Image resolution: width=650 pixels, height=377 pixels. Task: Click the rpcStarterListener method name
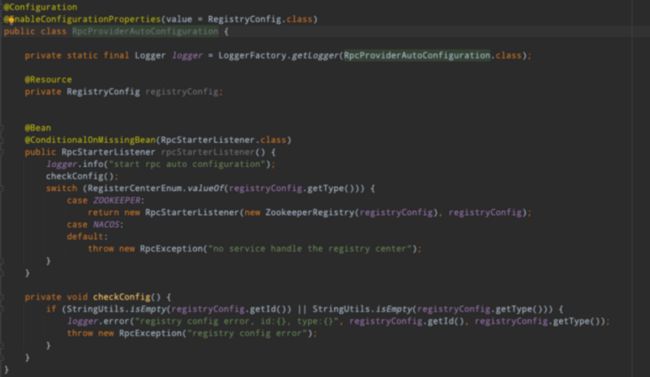[x=208, y=152]
